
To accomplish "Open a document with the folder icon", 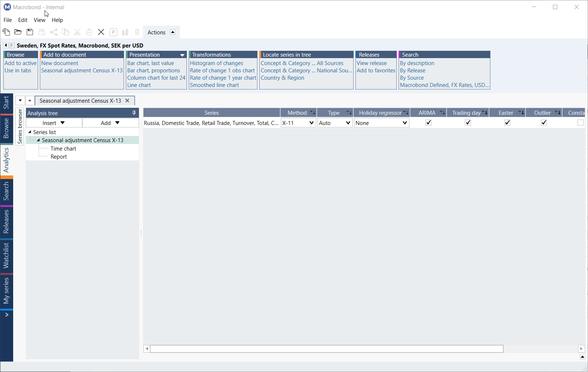I will 18,32.
